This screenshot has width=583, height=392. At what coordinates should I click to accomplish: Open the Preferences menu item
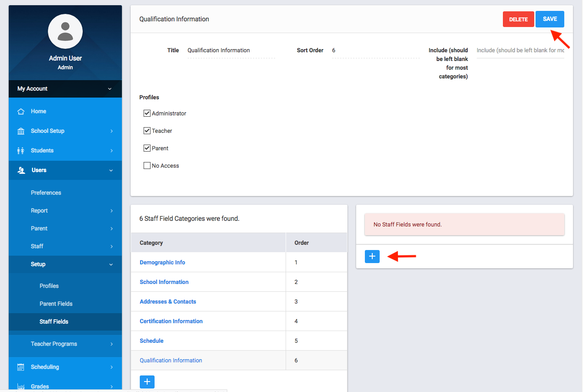click(46, 193)
